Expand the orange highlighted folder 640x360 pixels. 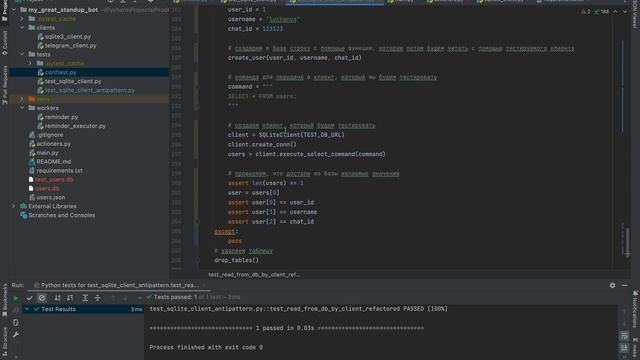coord(22,99)
